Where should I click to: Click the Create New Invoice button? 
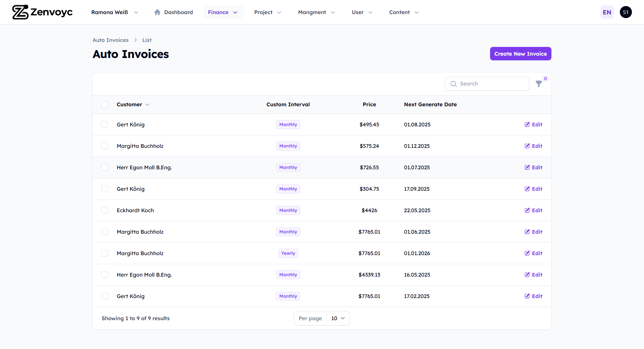tap(520, 54)
